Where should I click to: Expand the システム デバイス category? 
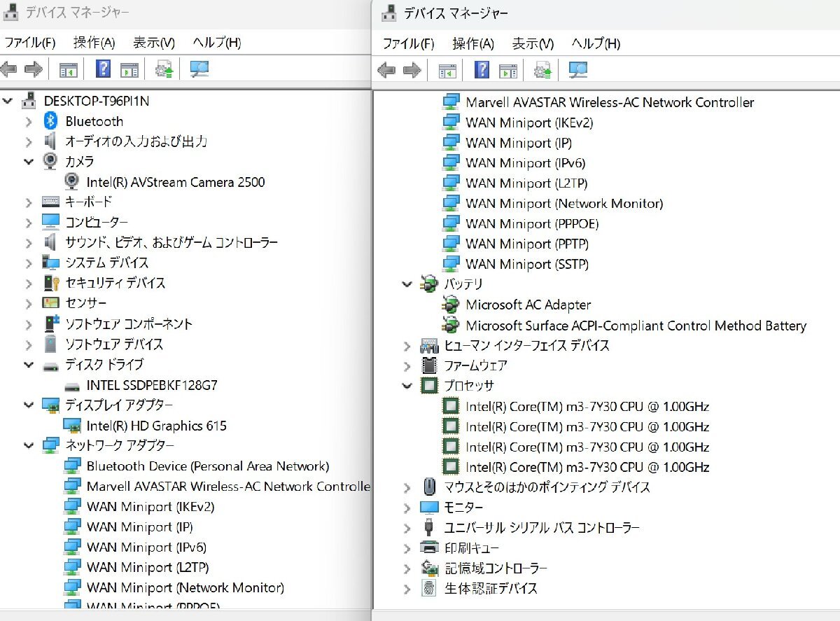(29, 263)
